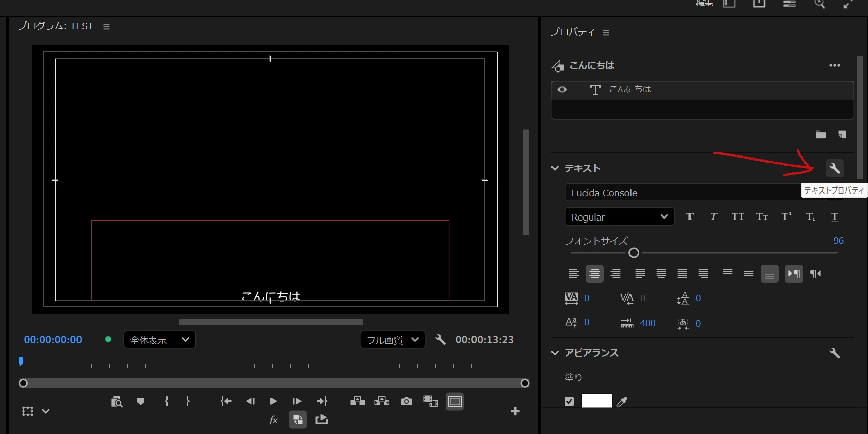Align text to bottom vertically
Viewport: 868px width, 434px height.
(770, 274)
